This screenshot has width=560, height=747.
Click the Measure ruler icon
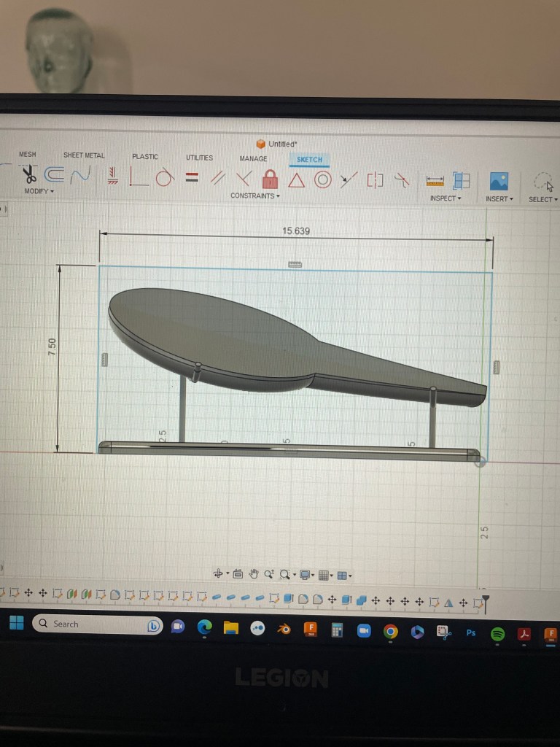coord(435,180)
